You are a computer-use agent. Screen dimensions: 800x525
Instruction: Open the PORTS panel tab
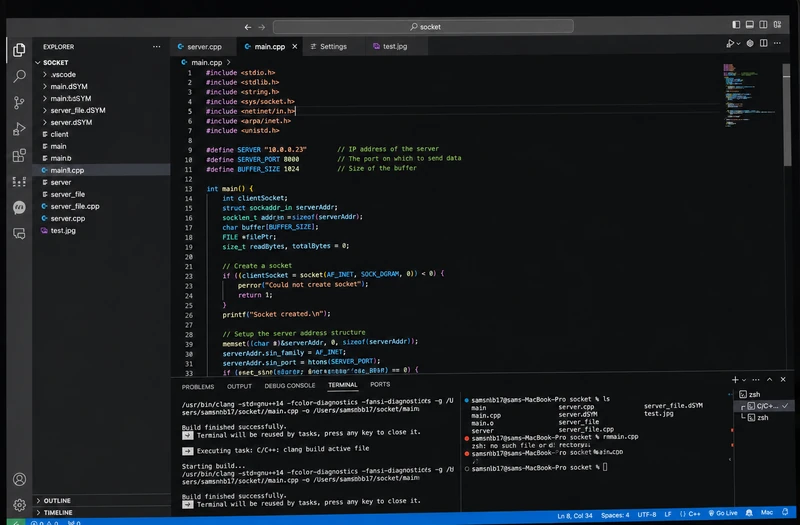[380, 384]
